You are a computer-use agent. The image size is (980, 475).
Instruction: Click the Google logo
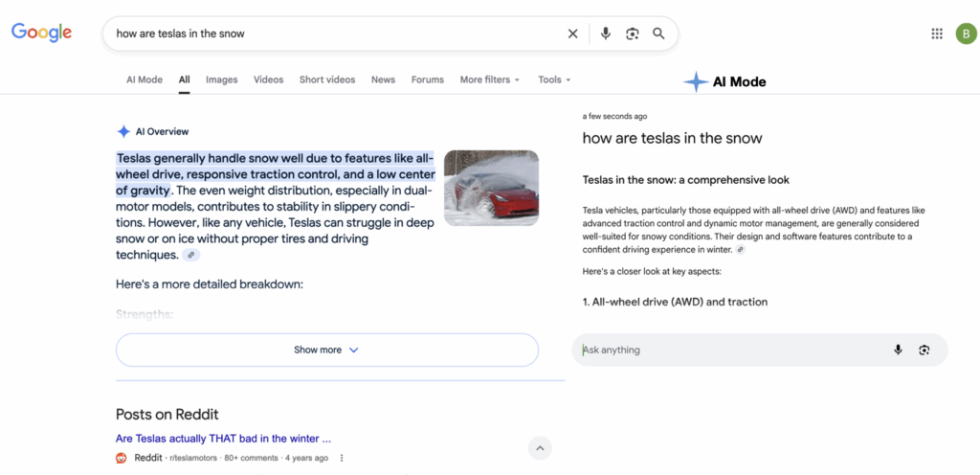pyautogui.click(x=41, y=33)
